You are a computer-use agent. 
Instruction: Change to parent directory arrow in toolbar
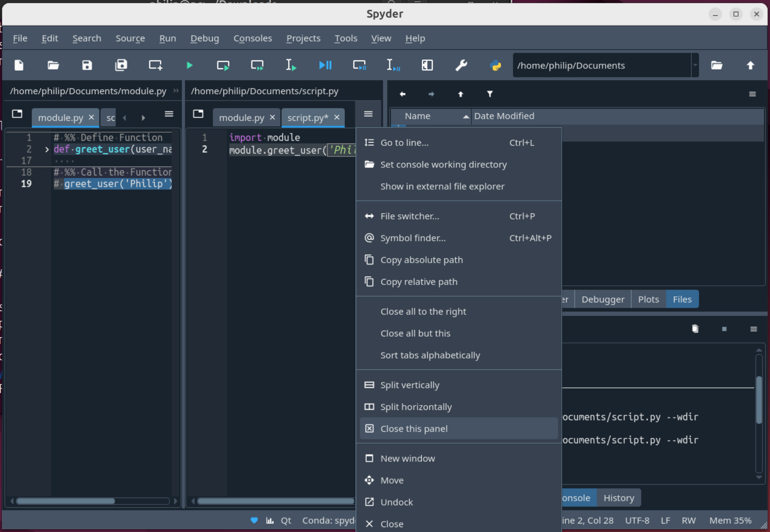point(751,65)
